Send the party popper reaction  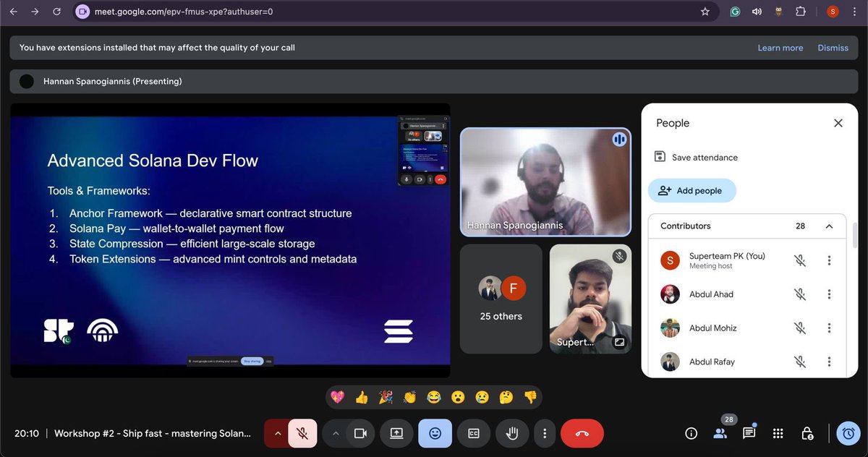(386, 397)
